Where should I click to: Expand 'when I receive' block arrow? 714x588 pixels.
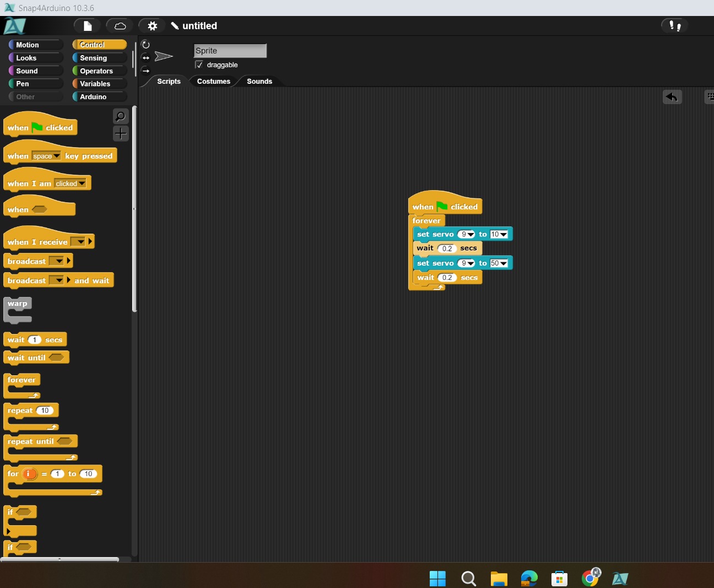(90, 241)
